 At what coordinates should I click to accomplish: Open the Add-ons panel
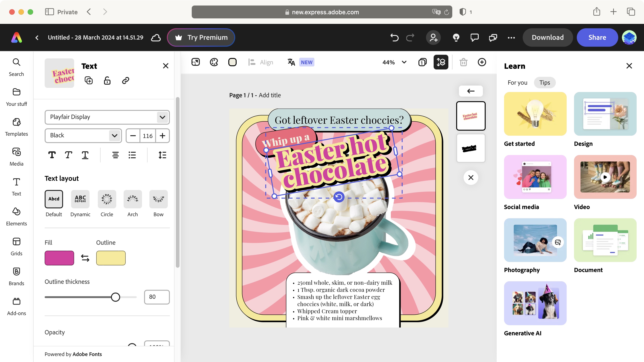[x=17, y=306]
